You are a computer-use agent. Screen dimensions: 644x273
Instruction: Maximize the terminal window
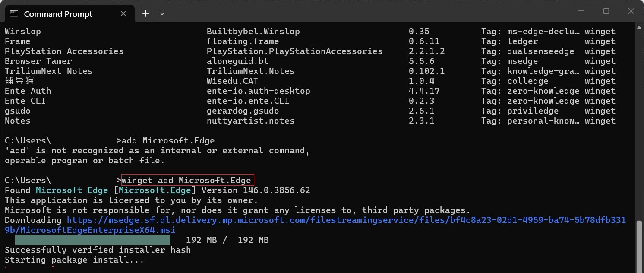606,11
